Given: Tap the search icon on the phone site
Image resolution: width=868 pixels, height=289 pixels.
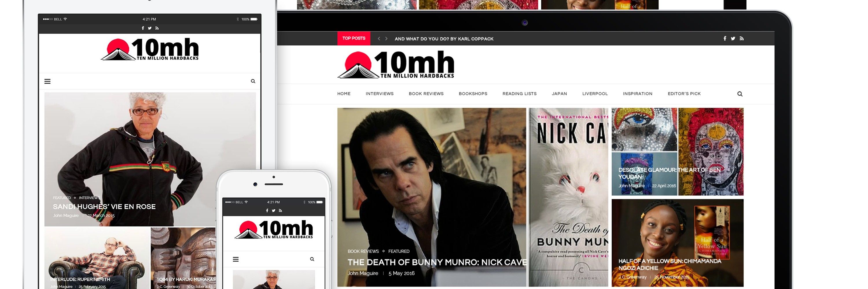Looking at the screenshot, I should pos(312,259).
